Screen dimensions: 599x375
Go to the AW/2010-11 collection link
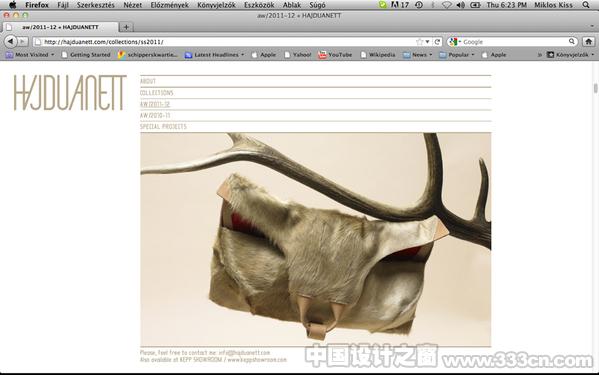155,115
